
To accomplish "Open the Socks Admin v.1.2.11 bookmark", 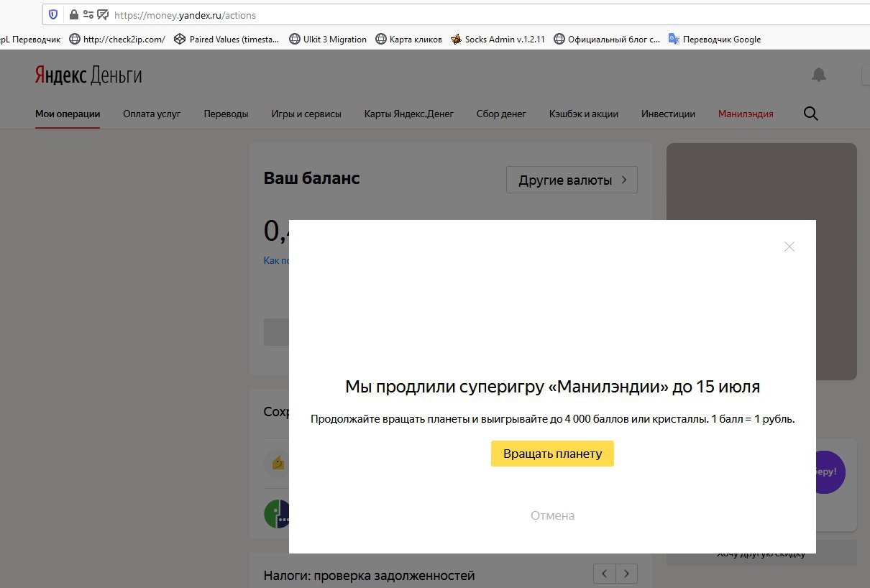I will tap(498, 40).
